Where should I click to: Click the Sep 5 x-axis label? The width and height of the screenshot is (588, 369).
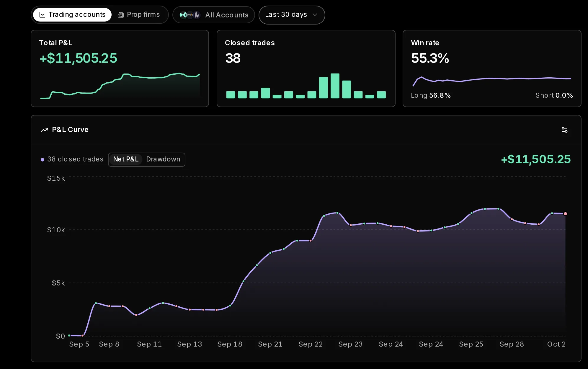pos(79,344)
